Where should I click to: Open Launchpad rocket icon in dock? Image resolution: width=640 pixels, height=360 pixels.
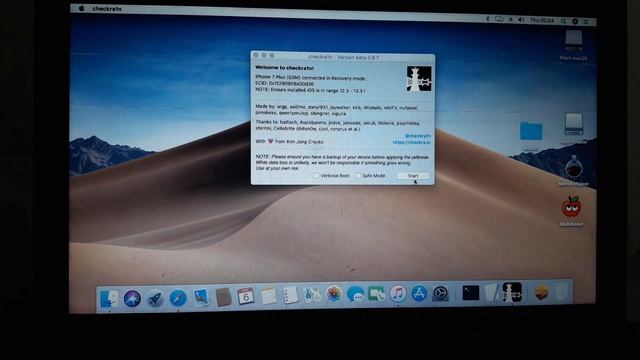[x=155, y=299]
